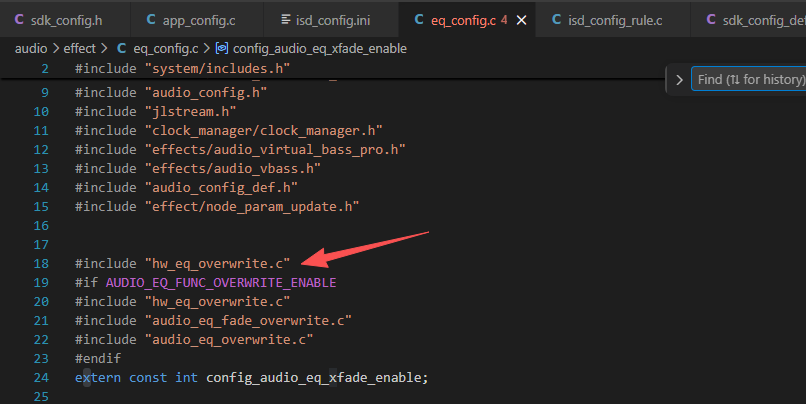Focus the Find input field
The width and height of the screenshot is (806, 404).
point(748,79)
